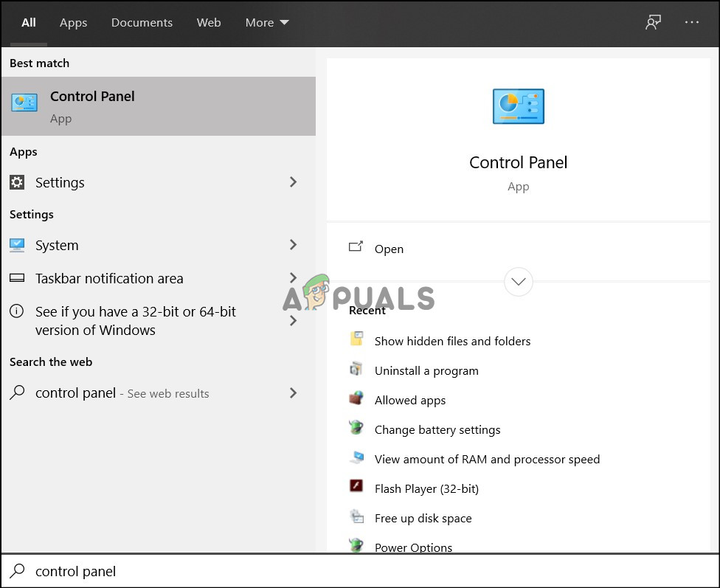Expand the 32-bit or 64-bit result arrow
720x588 pixels.
(293, 321)
